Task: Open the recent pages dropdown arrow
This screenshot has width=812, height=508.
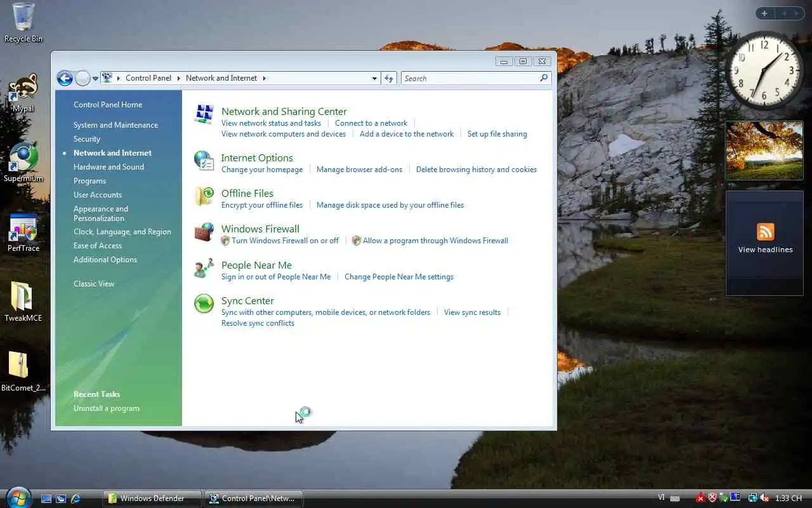Action: (x=95, y=79)
